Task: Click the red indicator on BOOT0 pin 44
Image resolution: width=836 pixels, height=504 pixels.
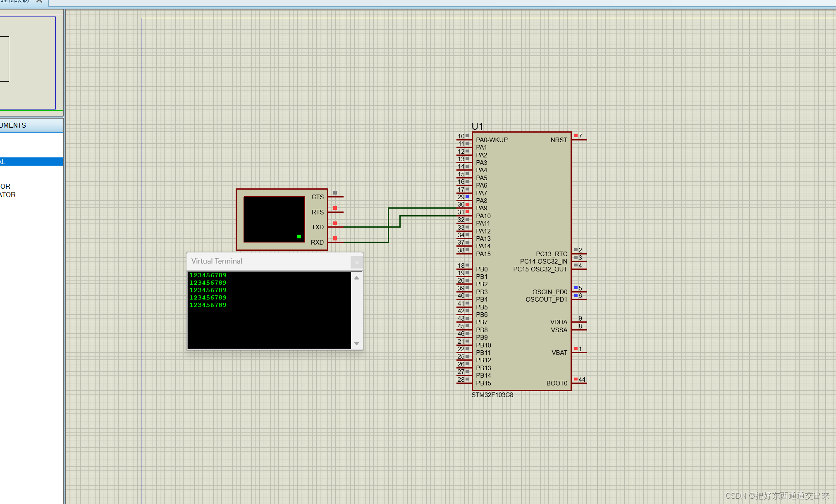Action: click(x=576, y=379)
